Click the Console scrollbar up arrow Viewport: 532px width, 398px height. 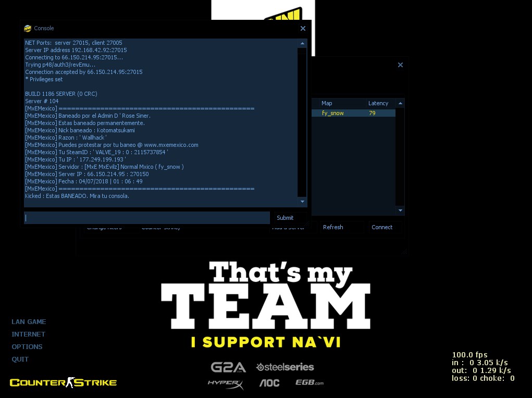point(302,43)
